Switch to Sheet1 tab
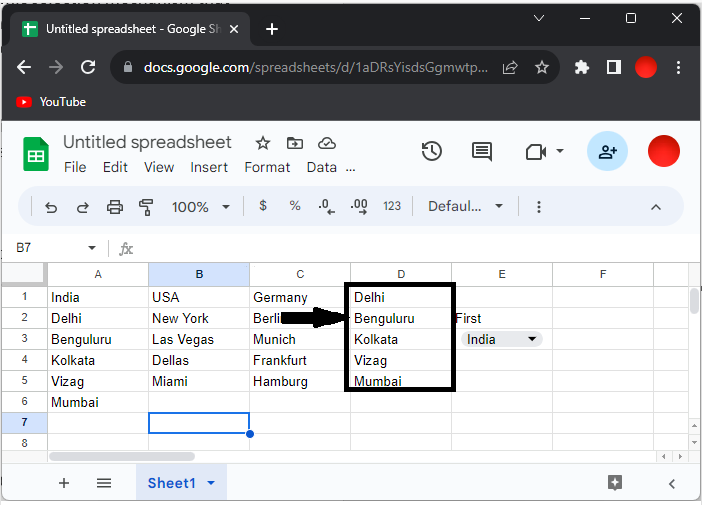The height and width of the screenshot is (505, 702). [x=172, y=483]
